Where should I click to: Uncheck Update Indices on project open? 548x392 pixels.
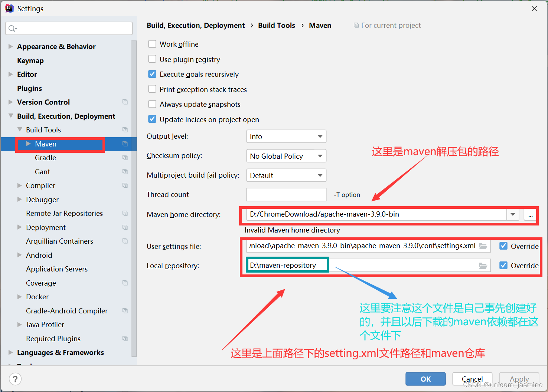[152, 119]
